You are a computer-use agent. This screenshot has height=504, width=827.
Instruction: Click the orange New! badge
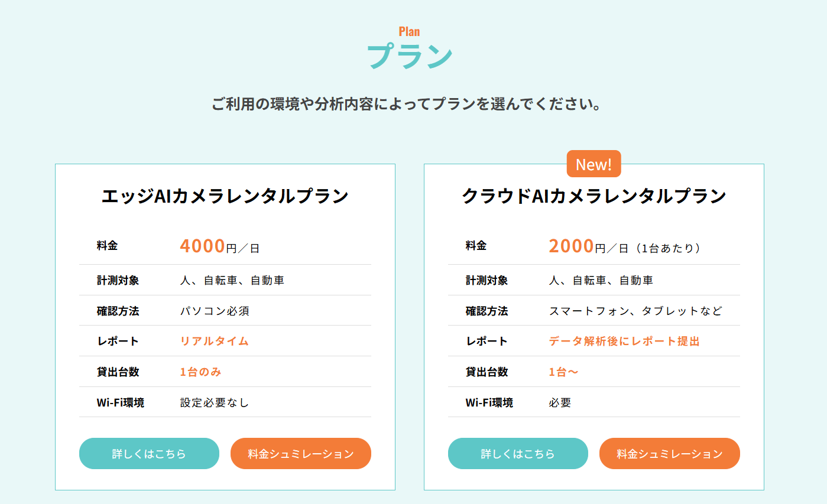tap(594, 164)
